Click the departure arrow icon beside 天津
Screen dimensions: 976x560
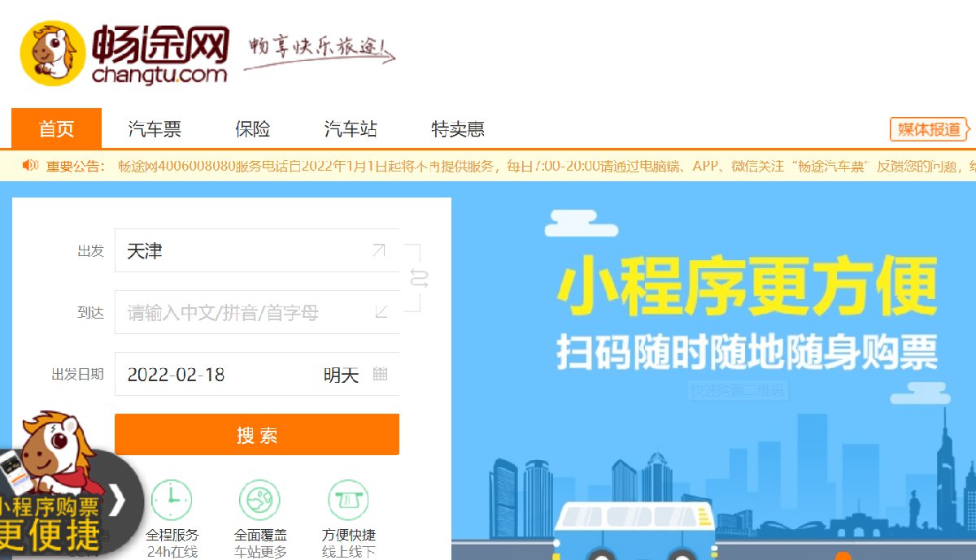tap(378, 250)
